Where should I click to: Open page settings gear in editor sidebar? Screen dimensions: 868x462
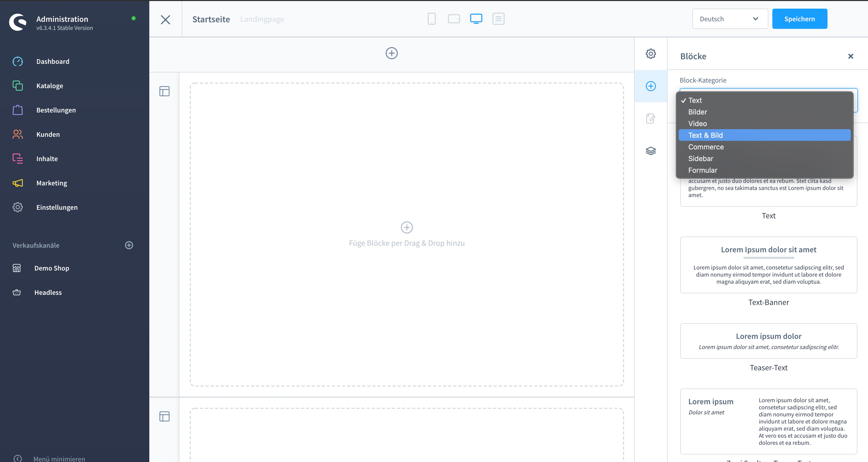coord(651,54)
